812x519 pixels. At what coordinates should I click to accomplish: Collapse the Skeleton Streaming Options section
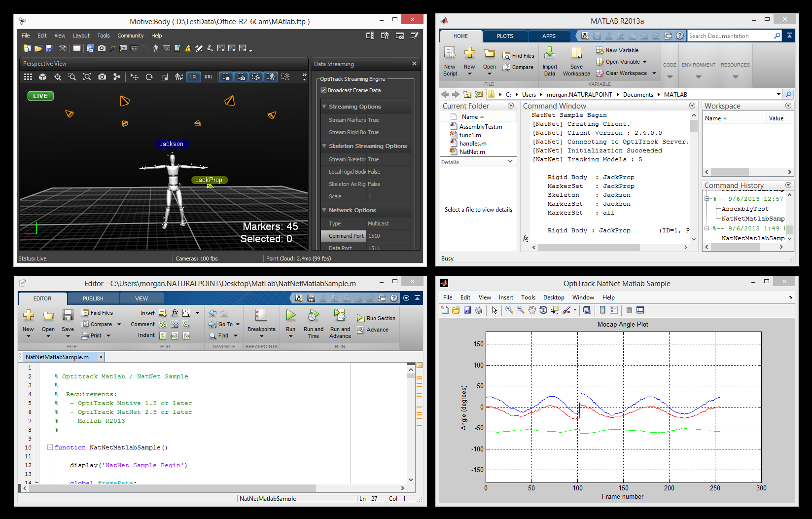pyautogui.click(x=324, y=146)
